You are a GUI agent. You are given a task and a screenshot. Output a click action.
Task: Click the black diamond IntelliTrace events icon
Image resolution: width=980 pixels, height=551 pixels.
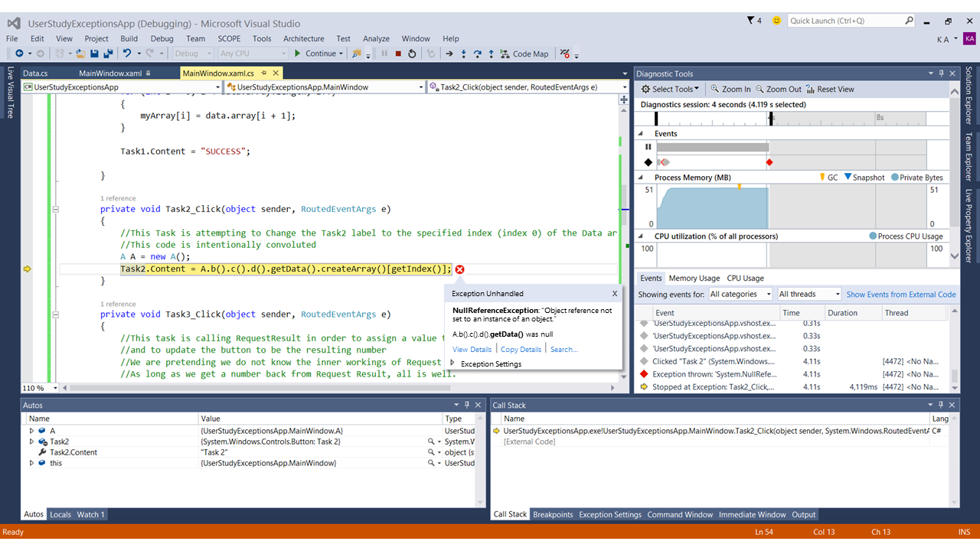coord(648,162)
